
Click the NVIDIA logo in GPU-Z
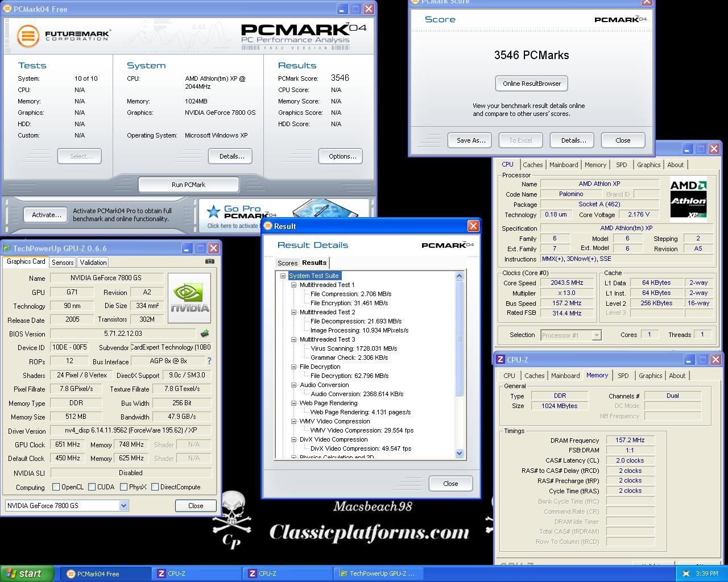(189, 298)
